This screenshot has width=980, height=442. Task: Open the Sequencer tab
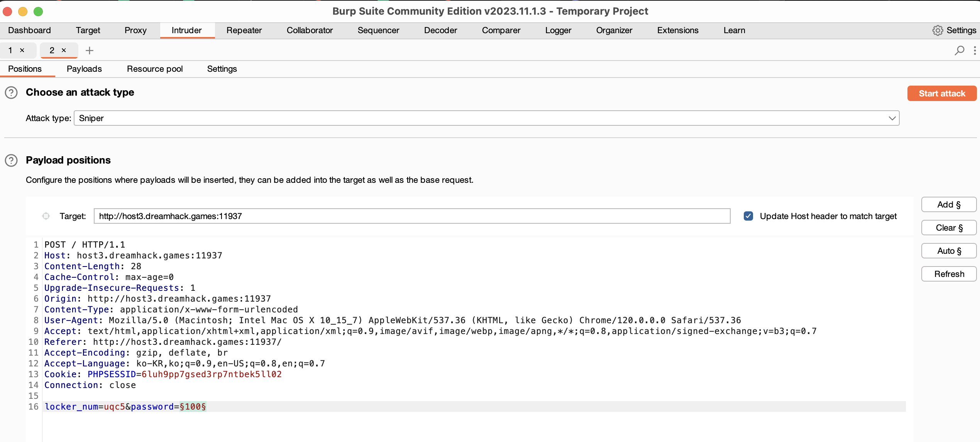click(x=378, y=30)
